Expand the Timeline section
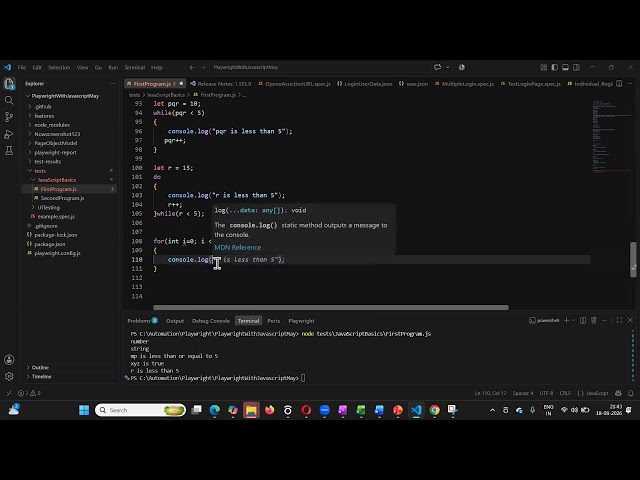This screenshot has height=480, width=640. click(41, 376)
